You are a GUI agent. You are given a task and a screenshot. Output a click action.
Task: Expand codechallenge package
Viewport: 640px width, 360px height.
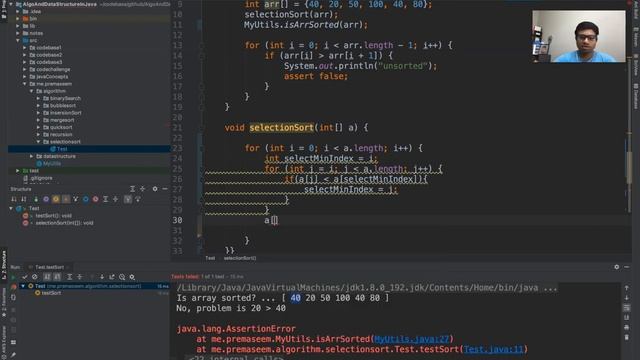[25, 69]
